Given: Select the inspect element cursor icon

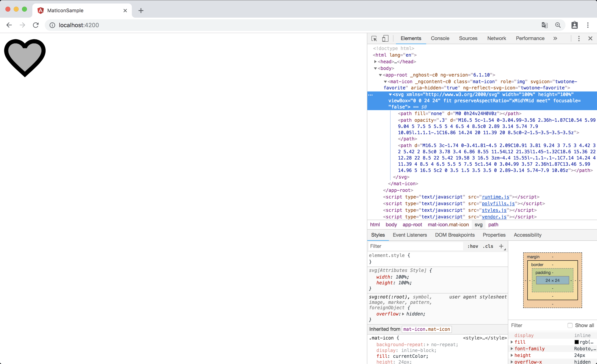Looking at the screenshot, I should click(374, 38).
